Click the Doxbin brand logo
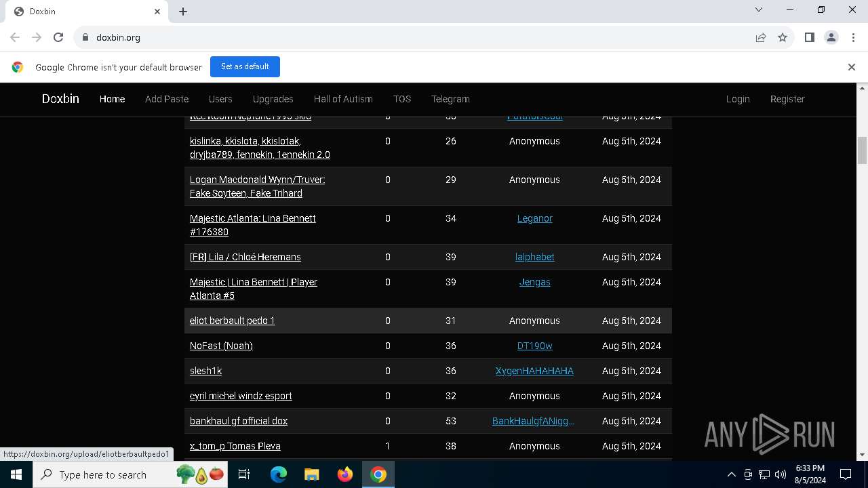Image resolution: width=868 pixels, height=488 pixels. pyautogui.click(x=60, y=99)
